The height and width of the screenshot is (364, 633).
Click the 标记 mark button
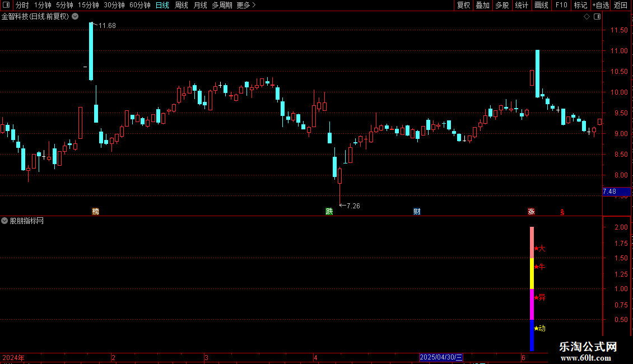580,5
